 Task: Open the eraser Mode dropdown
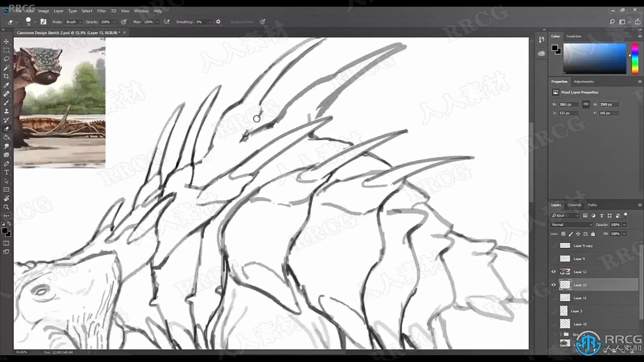(74, 22)
